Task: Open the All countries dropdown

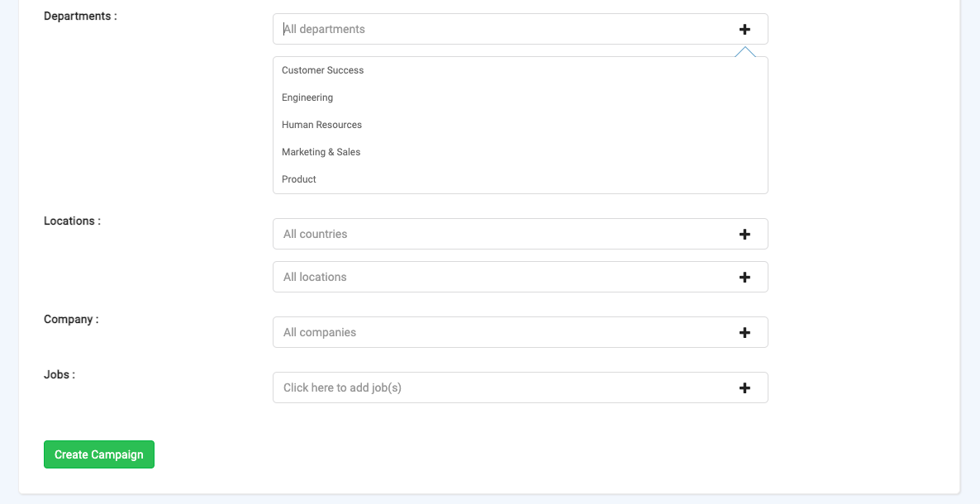Action: 496,234
